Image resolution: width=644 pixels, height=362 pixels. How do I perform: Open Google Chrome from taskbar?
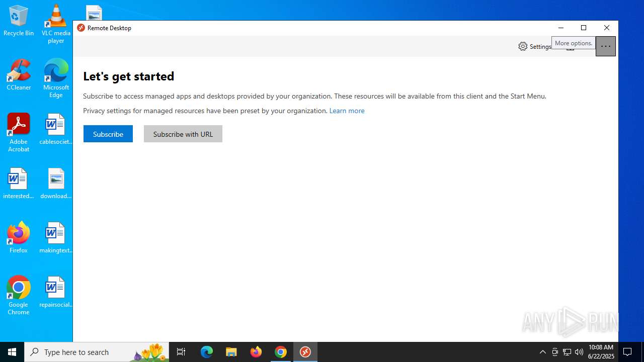tap(281, 352)
